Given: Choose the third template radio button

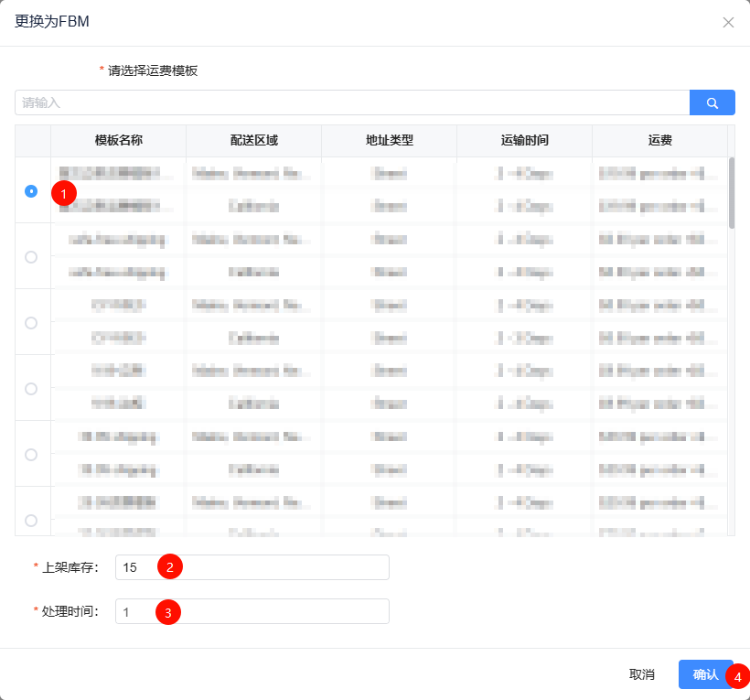Looking at the screenshot, I should [x=32, y=323].
